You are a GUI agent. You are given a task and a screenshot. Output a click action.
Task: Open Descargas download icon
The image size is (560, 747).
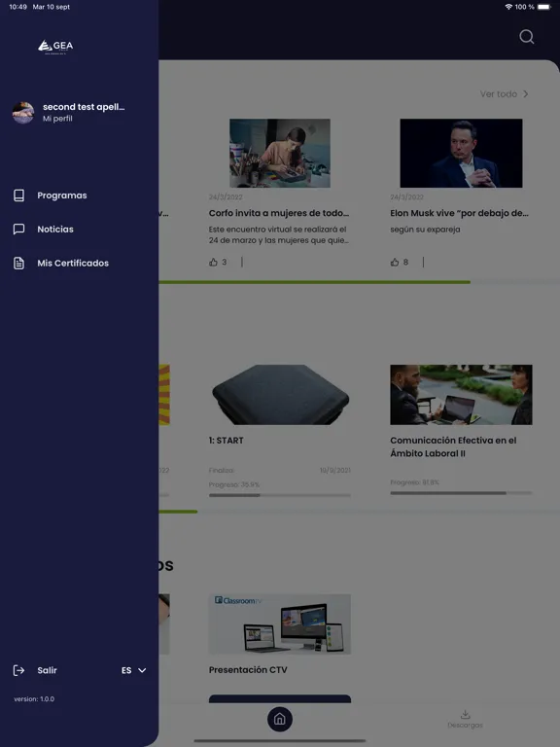[x=466, y=714]
